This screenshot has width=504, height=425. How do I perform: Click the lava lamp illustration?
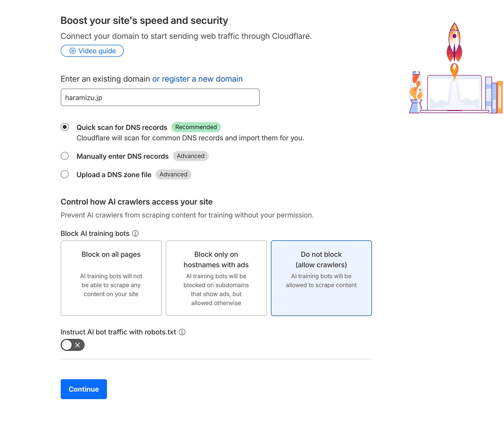(416, 93)
